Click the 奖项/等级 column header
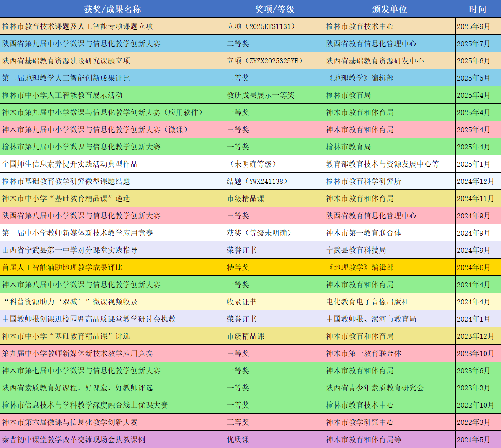Viewport: 501px width, 448px height. (x=274, y=9)
